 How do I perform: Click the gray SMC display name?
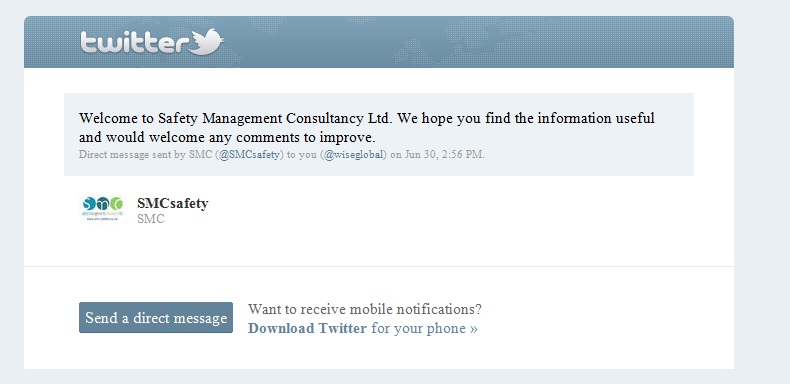pyautogui.click(x=151, y=219)
